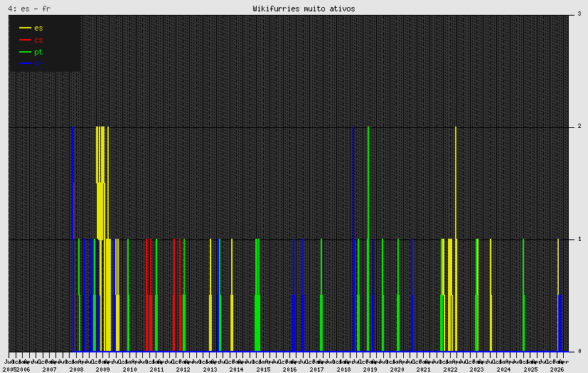Click the y-axis value 2
This screenshot has width=588, height=373.
point(579,126)
